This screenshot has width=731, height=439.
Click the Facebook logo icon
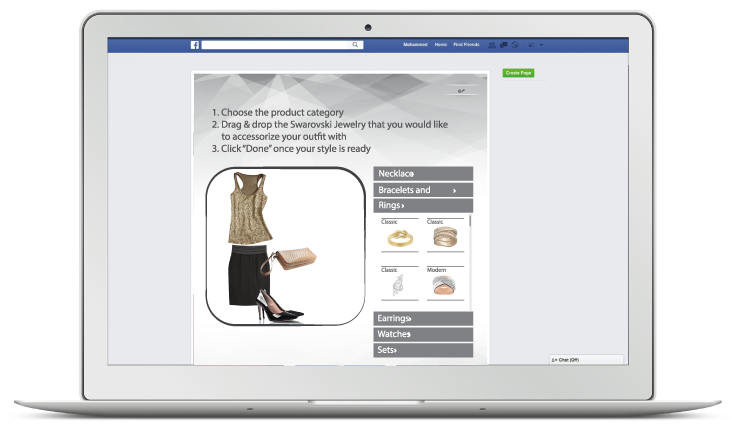(196, 45)
